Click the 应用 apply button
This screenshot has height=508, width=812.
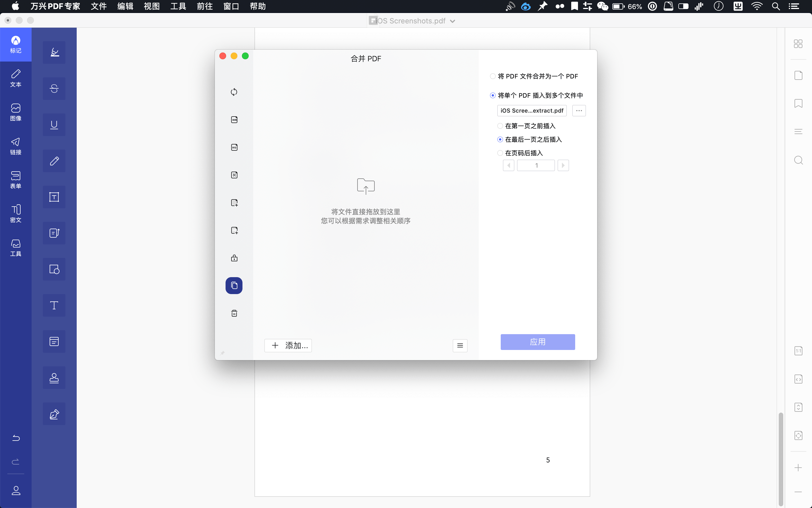tap(538, 342)
